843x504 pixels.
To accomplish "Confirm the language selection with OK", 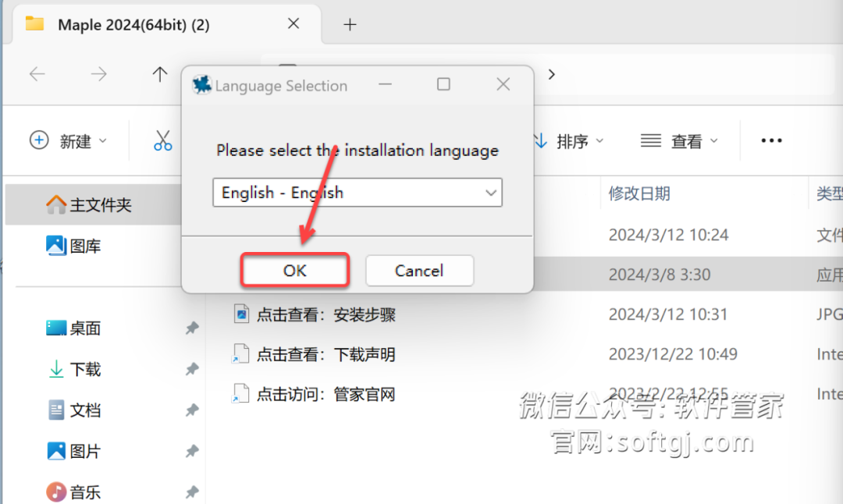I will click(x=294, y=270).
